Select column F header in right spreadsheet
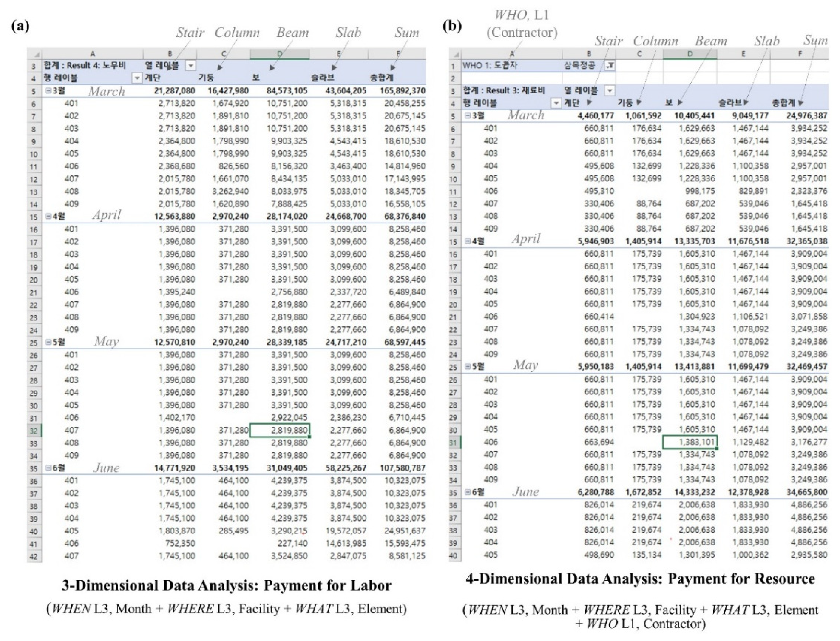Image resolution: width=840 pixels, height=641 pixels. click(800, 54)
